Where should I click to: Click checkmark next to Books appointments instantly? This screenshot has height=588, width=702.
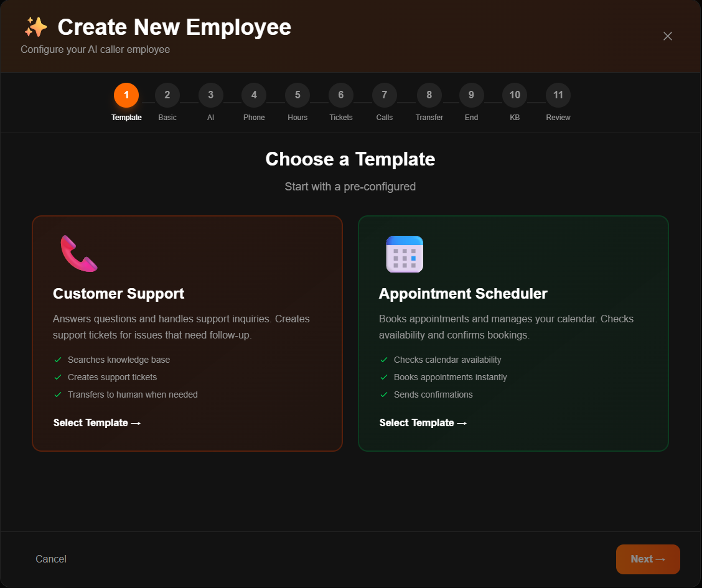384,377
